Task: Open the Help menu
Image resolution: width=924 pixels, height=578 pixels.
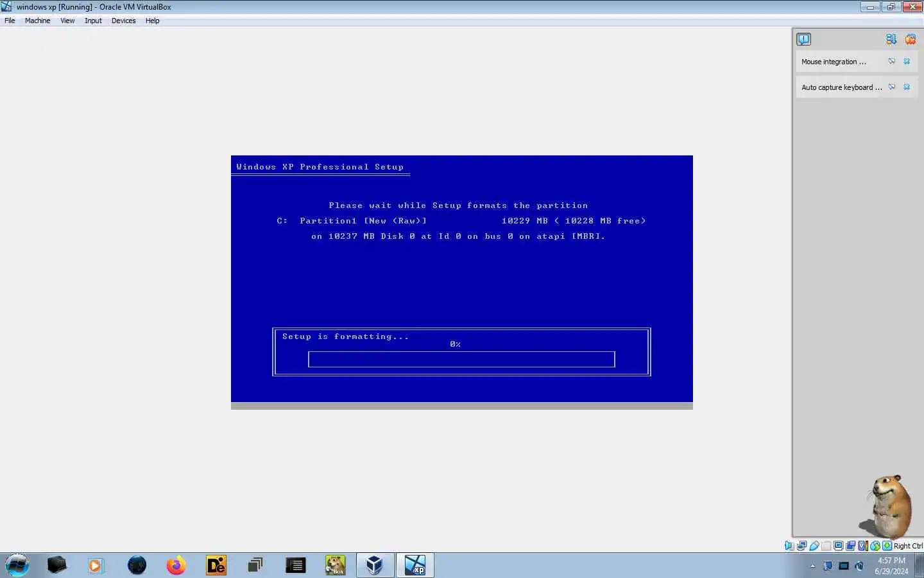Action: (152, 21)
